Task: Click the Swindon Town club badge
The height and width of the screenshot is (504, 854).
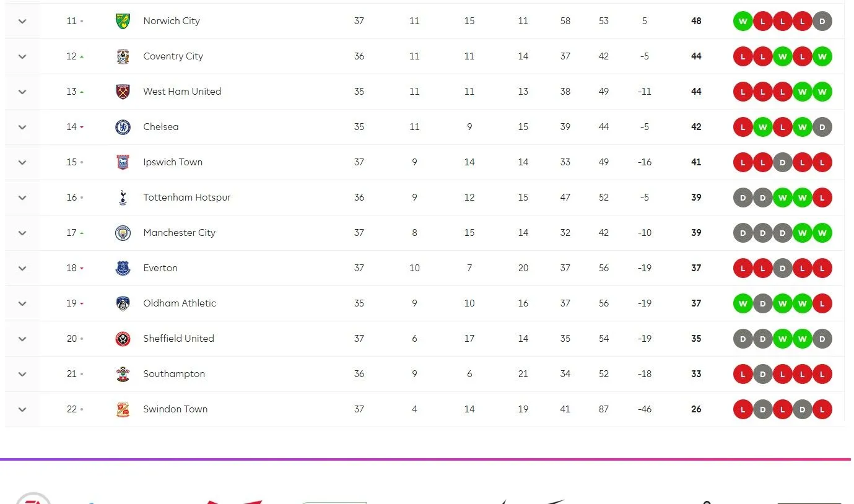Action: [123, 409]
